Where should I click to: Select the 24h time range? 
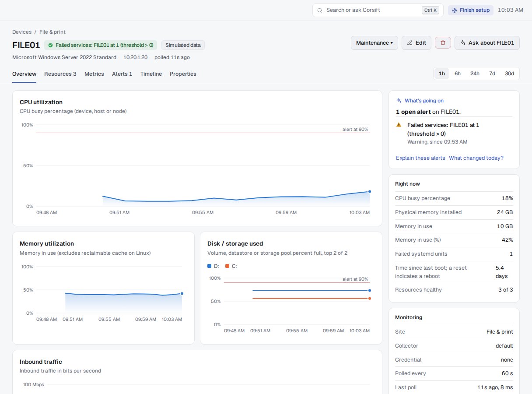[x=475, y=74]
